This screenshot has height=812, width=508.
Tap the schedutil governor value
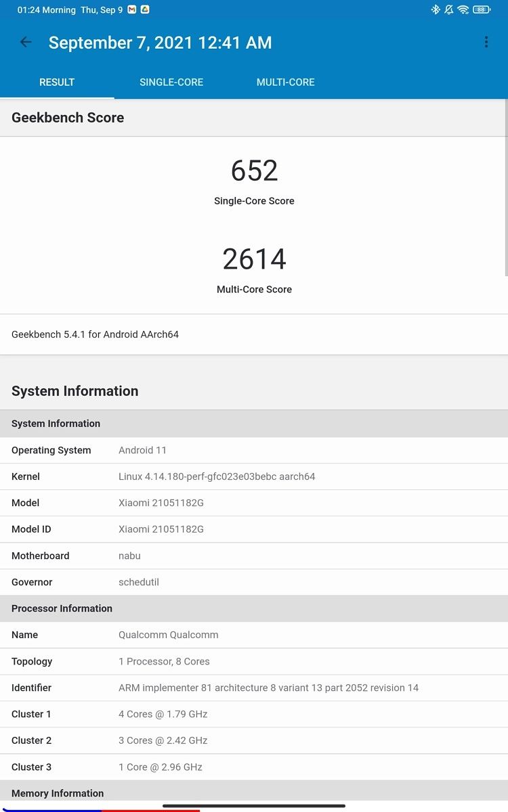point(139,582)
